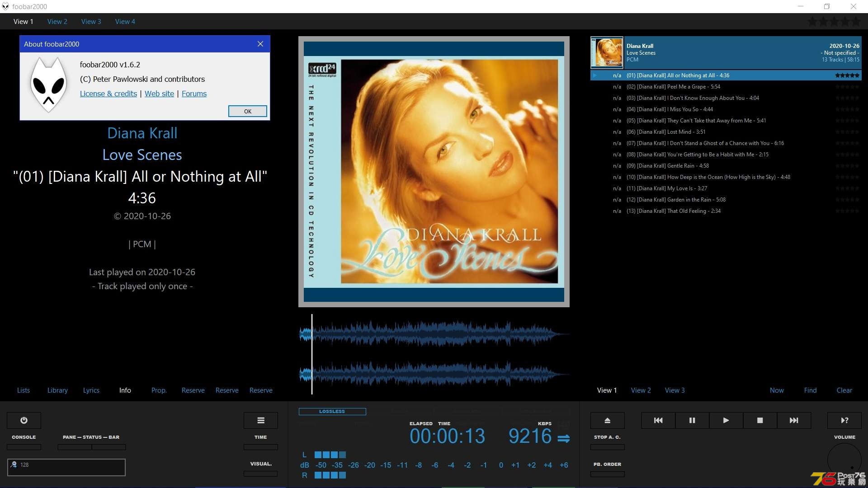Select track 05 They Can't Take that Away from Me
The height and width of the screenshot is (488, 868).
click(x=726, y=121)
